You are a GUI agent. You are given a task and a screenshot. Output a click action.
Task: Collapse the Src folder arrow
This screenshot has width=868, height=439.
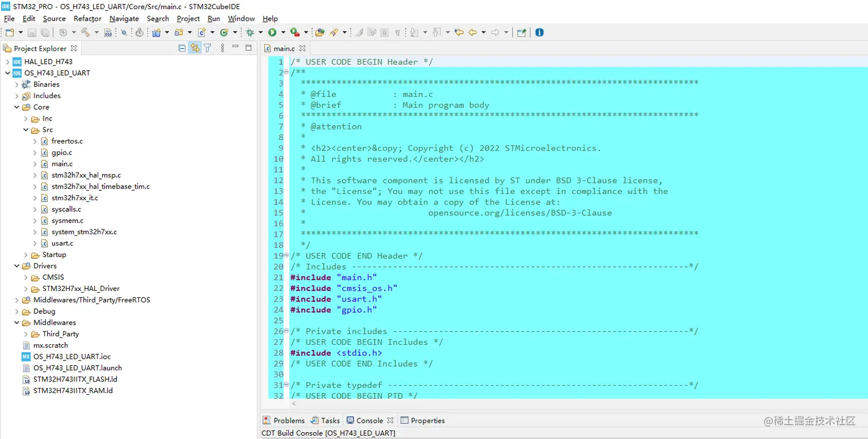[x=26, y=130]
